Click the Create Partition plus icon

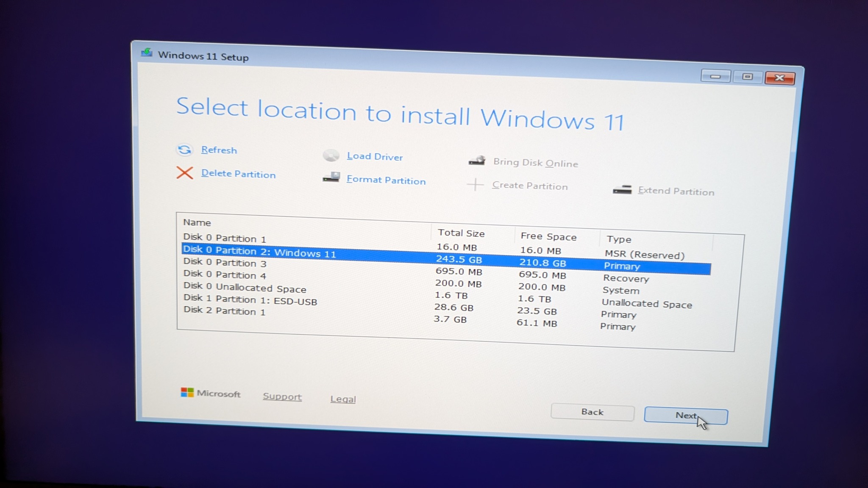(x=475, y=184)
